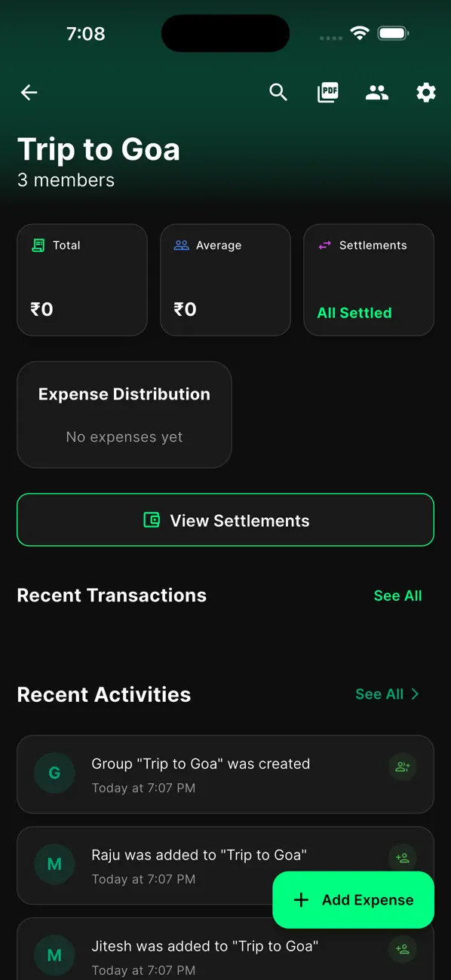Tap the Settlements arrows icon
This screenshot has height=980, width=451.
coord(324,245)
